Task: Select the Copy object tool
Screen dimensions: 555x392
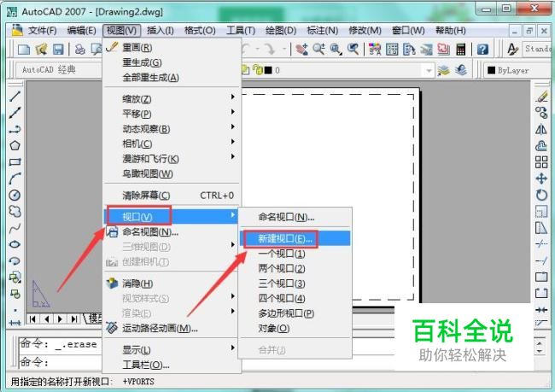Action: pyautogui.click(x=541, y=113)
